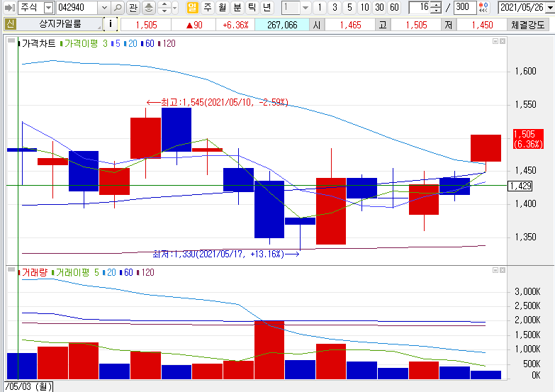Maximize the volume pane icon
Screen dimensions: 555x392
pyautogui.click(x=495, y=270)
